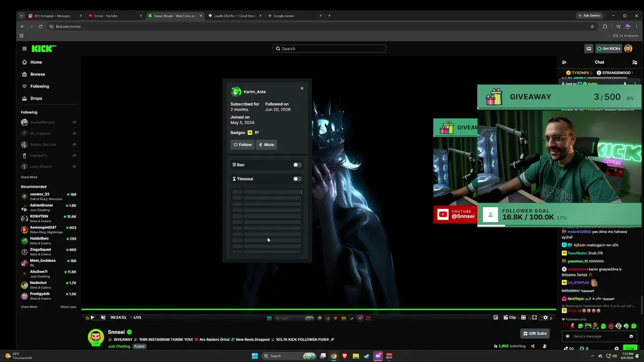Open the pinned message options menu
This screenshot has height=362, width=644.
click(x=635, y=84)
